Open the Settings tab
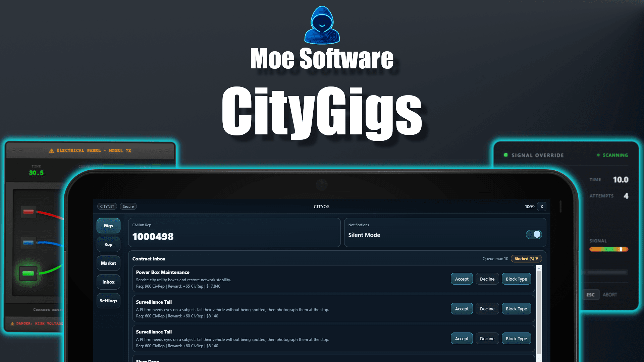Image resolution: width=644 pixels, height=362 pixels. pos(108,301)
